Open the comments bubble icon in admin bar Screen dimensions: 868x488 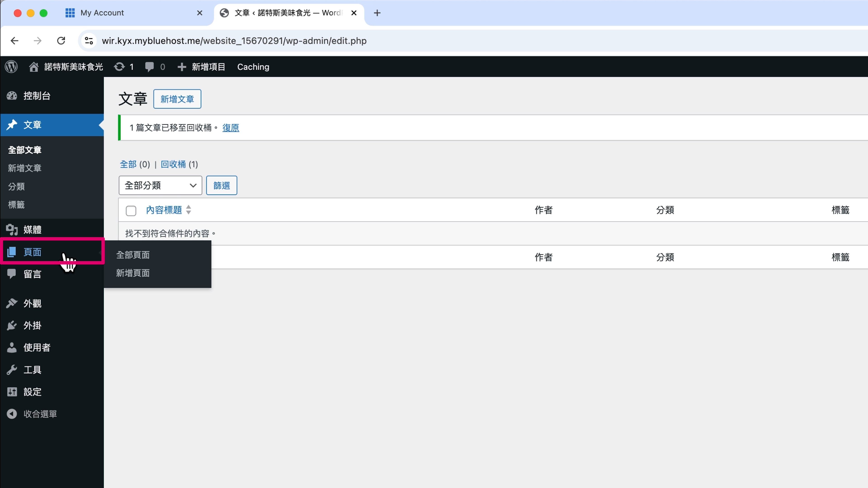[149, 67]
